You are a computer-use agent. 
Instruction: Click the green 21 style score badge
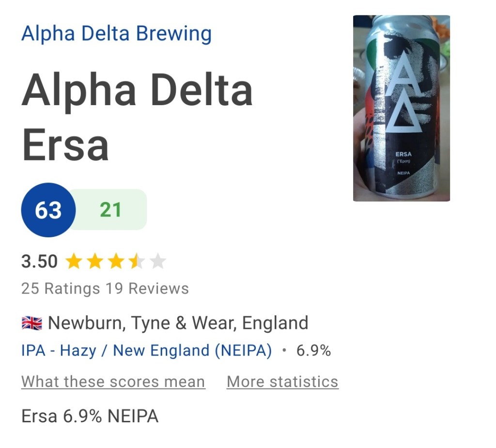111,210
